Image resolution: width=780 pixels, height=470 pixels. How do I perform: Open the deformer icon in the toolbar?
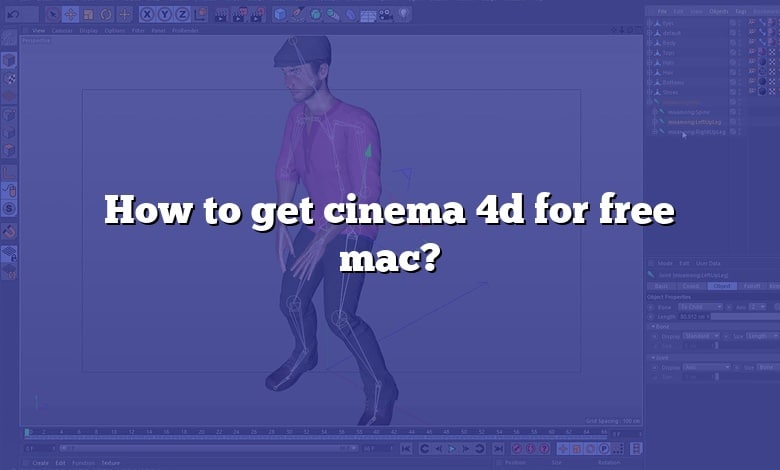pos(351,15)
